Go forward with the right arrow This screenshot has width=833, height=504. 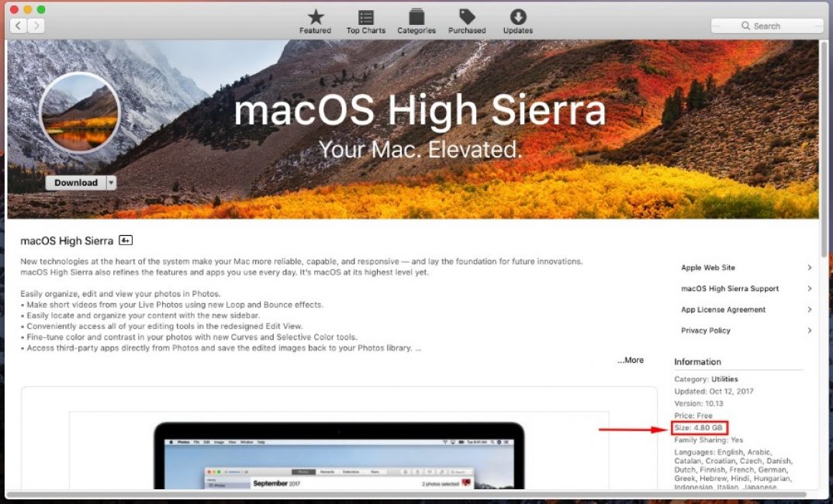pos(36,26)
